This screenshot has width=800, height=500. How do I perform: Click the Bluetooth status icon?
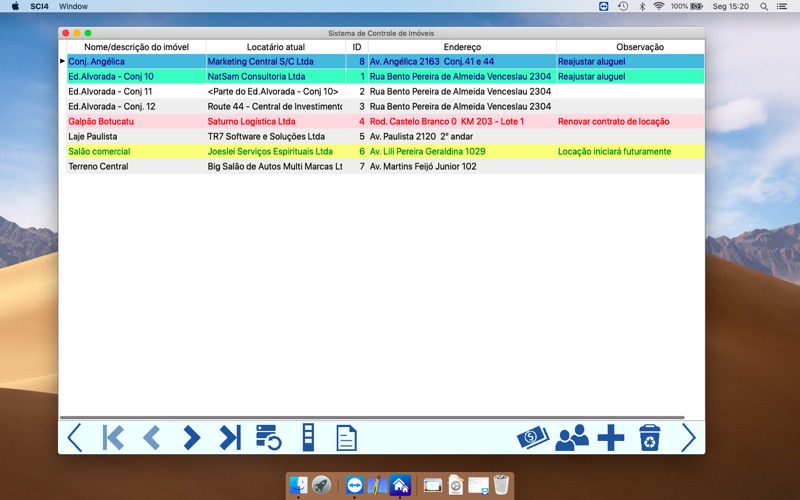click(642, 6)
